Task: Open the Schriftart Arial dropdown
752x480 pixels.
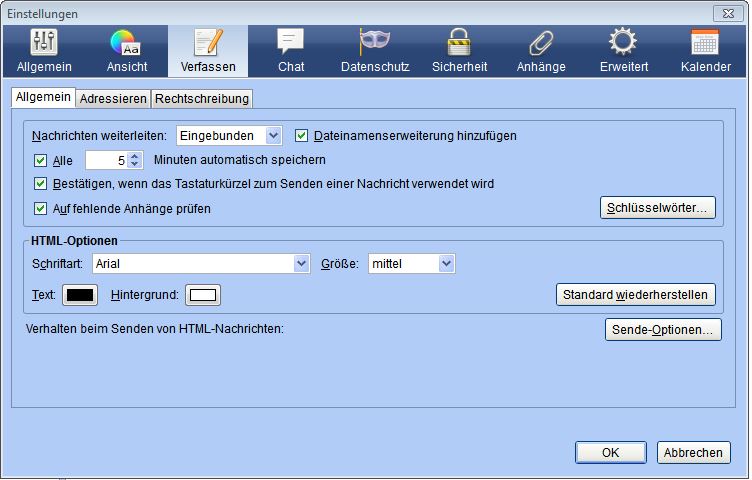Action: [201, 264]
